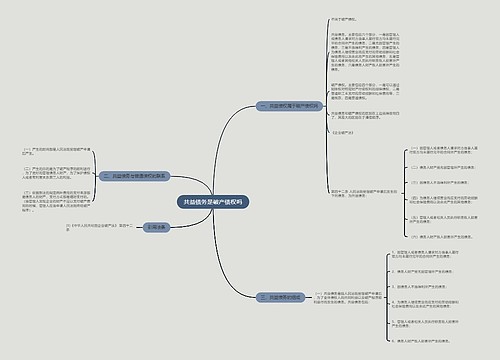The height and width of the screenshot is (360, 500).
Task: Click numbered item 3 因债务人不当得利所产生的债务
Action: [419, 287]
